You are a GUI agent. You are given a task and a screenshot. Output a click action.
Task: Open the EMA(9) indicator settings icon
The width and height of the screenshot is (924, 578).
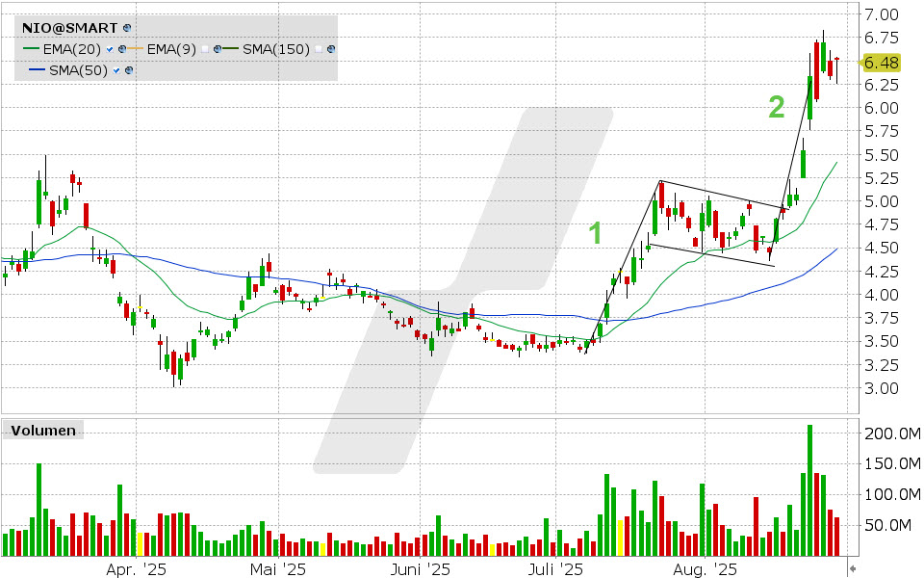tap(218, 49)
